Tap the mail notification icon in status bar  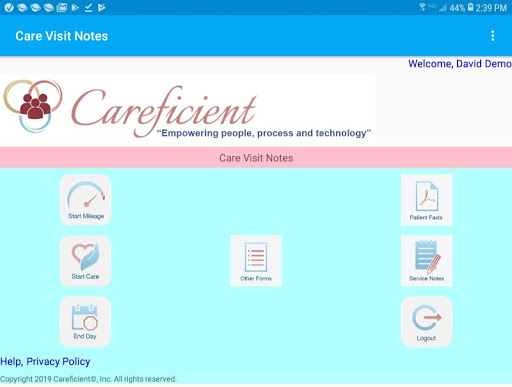point(62,7)
